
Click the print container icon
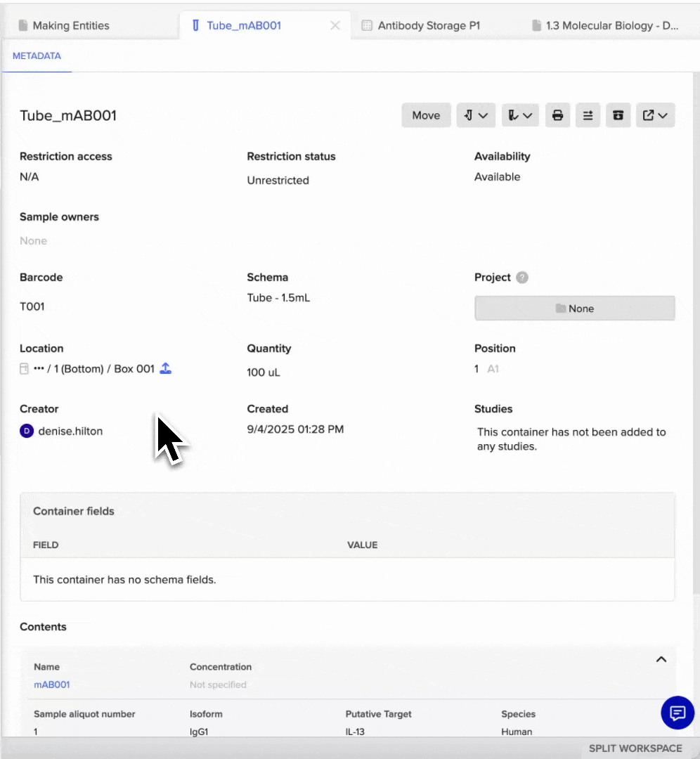[x=557, y=115]
